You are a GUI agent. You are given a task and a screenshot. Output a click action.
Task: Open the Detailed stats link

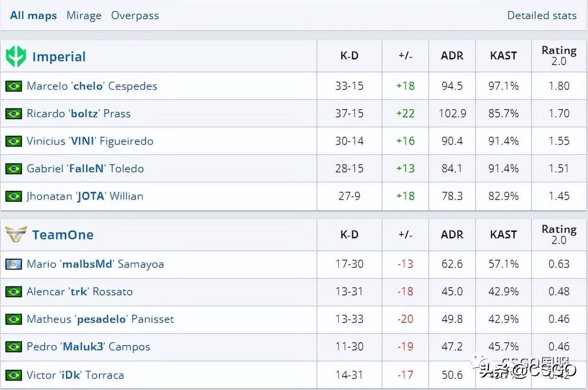[542, 15]
